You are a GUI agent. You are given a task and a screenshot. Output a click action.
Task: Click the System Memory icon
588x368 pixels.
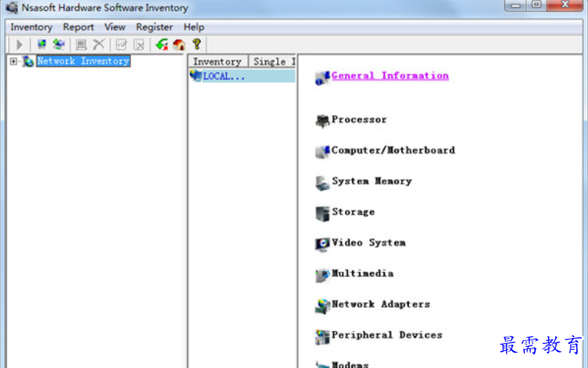(x=322, y=183)
